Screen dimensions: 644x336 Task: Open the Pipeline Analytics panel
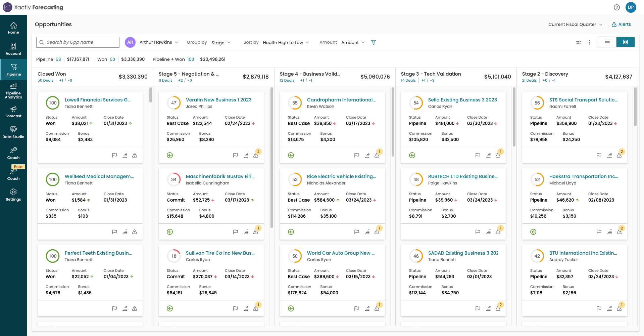click(13, 91)
